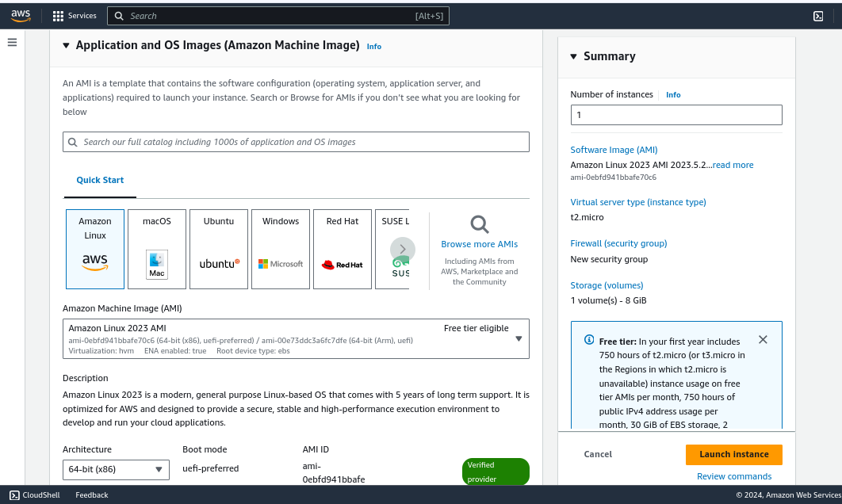
Task: Show next OS options with arrow
Action: (x=403, y=249)
